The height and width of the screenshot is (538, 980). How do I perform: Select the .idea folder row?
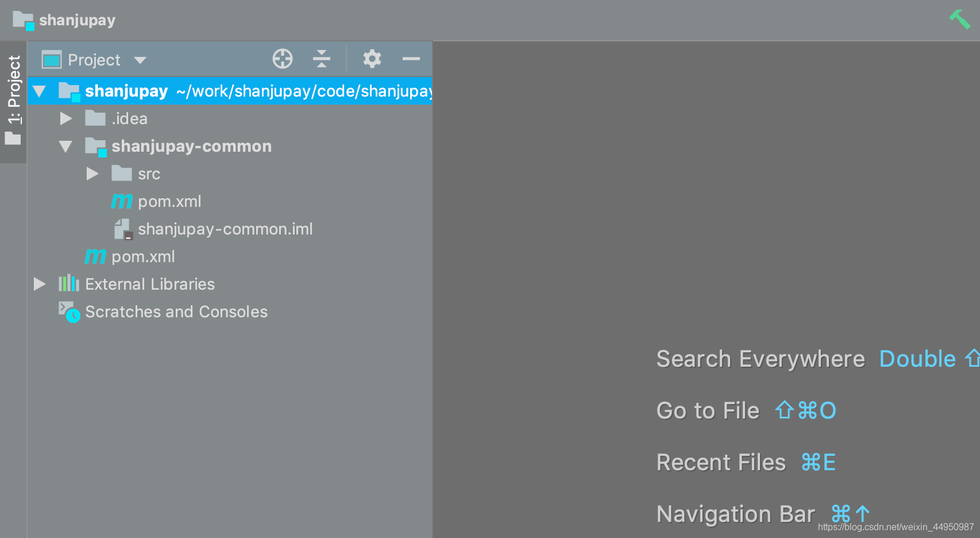[x=230, y=118]
